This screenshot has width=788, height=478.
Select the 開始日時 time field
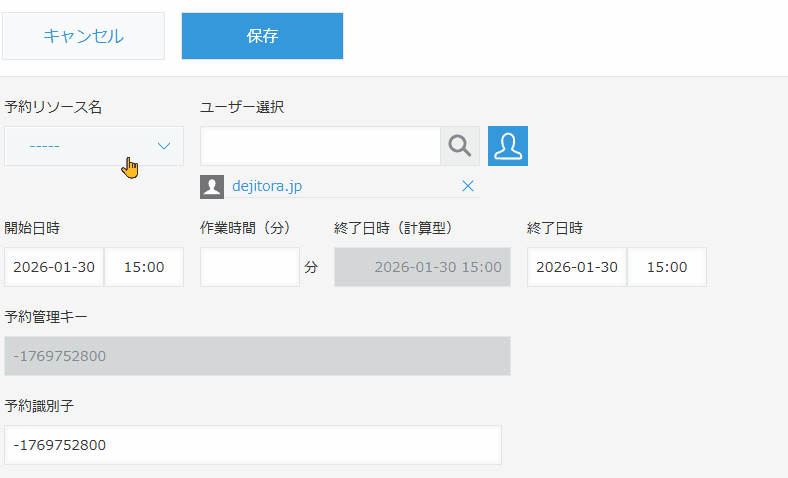coord(144,267)
